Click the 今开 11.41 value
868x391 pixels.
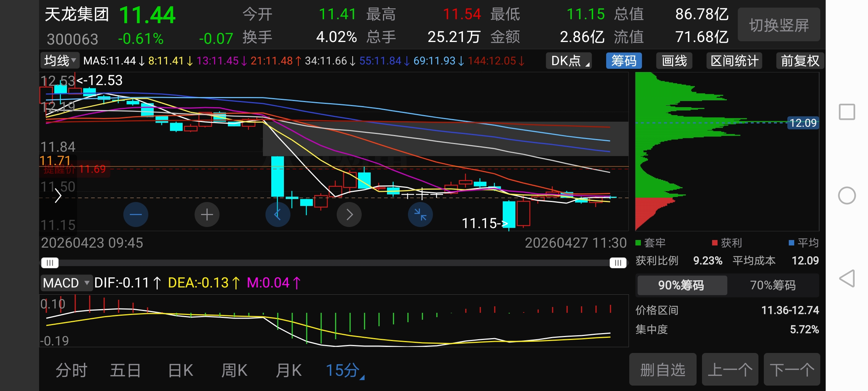[x=337, y=14]
